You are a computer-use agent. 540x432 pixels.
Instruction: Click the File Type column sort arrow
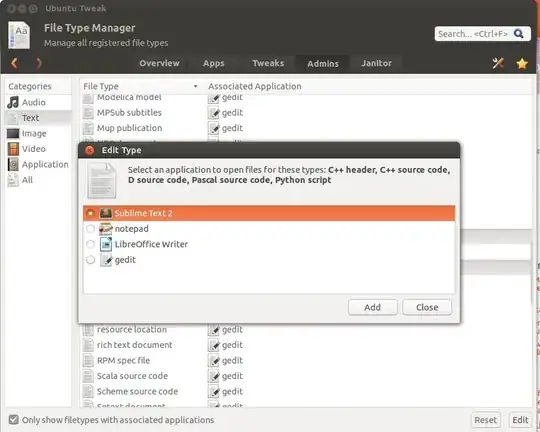(x=195, y=86)
